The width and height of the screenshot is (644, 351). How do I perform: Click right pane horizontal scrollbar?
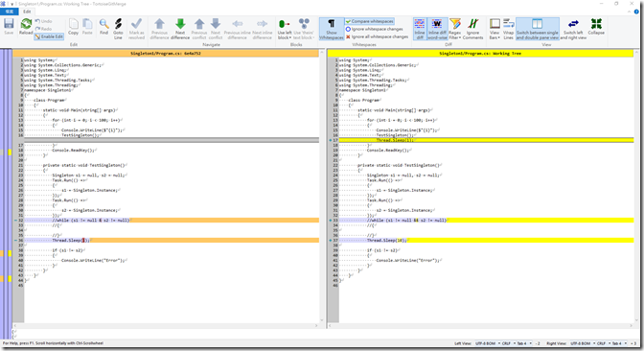(480, 325)
